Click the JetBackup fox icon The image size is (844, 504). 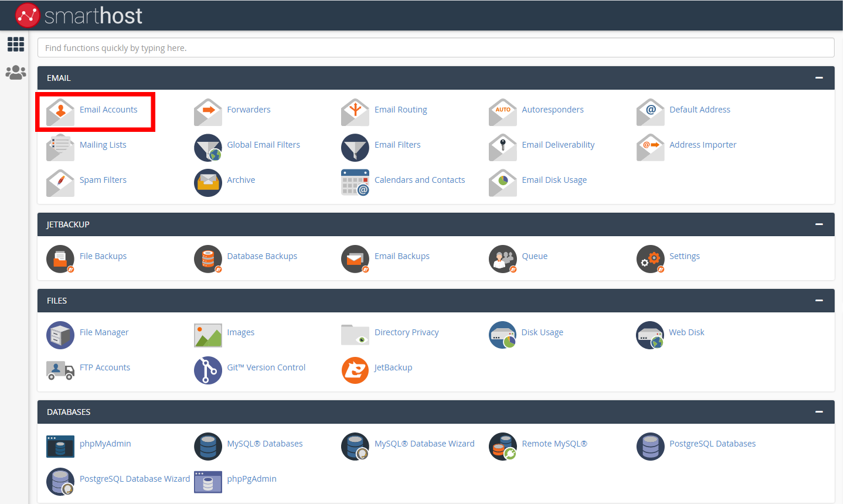click(x=355, y=370)
